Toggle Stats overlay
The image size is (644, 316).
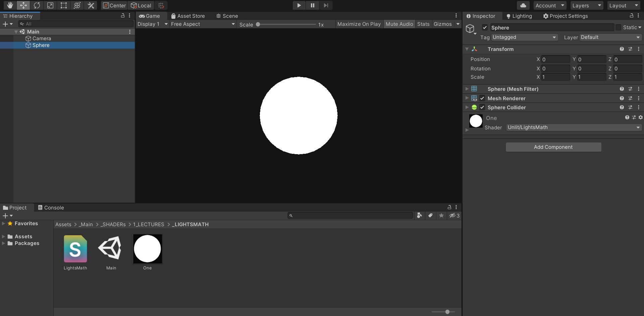(423, 24)
